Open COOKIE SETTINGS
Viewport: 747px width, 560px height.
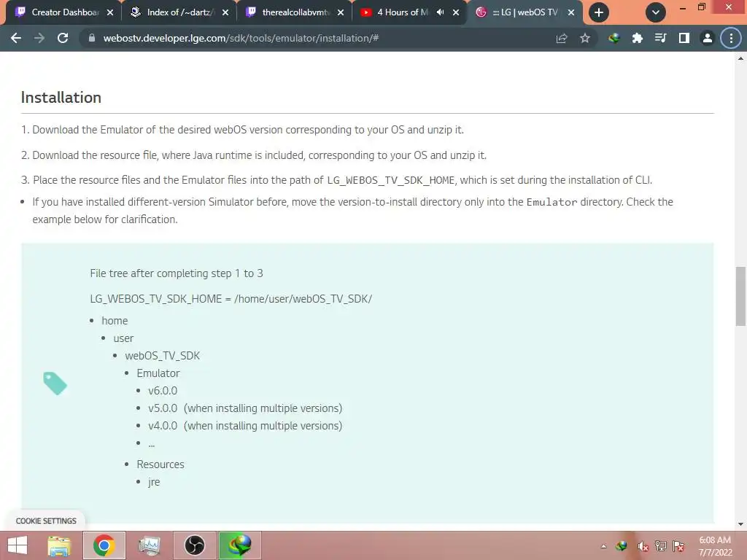[x=46, y=521]
